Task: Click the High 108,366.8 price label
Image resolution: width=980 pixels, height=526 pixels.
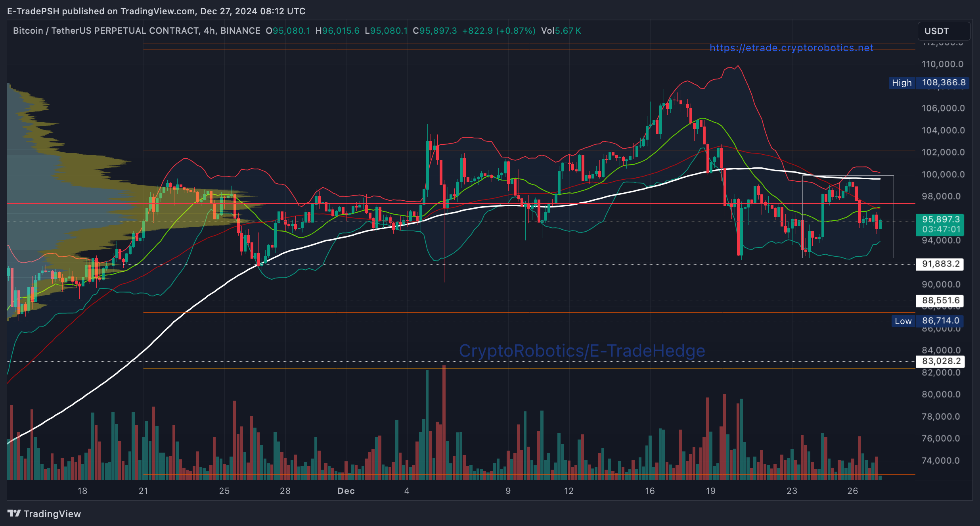Action: (929, 83)
